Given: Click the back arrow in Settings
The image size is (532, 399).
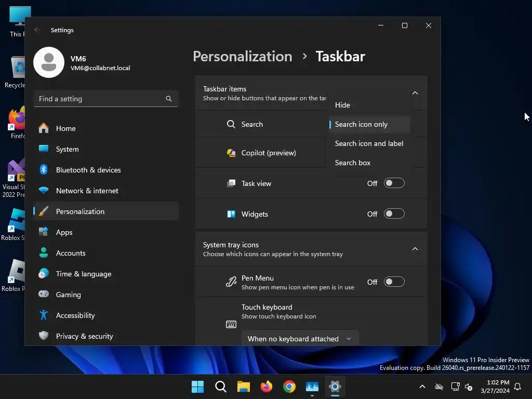Looking at the screenshot, I should 37,30.
